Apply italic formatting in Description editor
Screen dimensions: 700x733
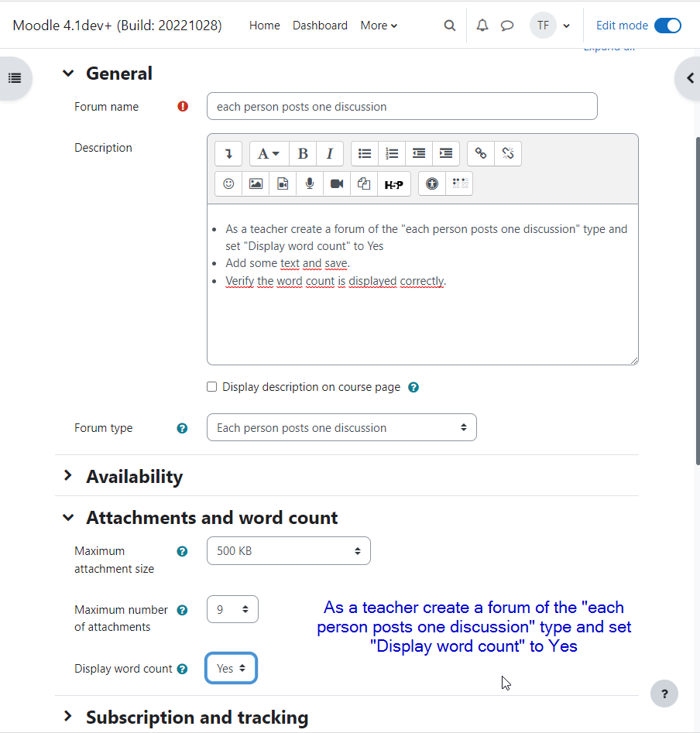tap(330, 153)
